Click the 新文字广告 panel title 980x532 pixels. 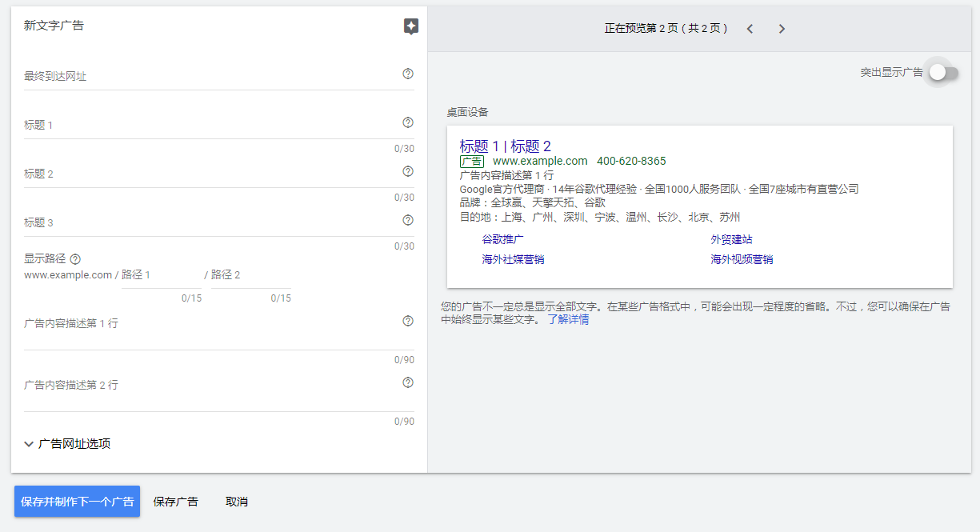click(54, 26)
